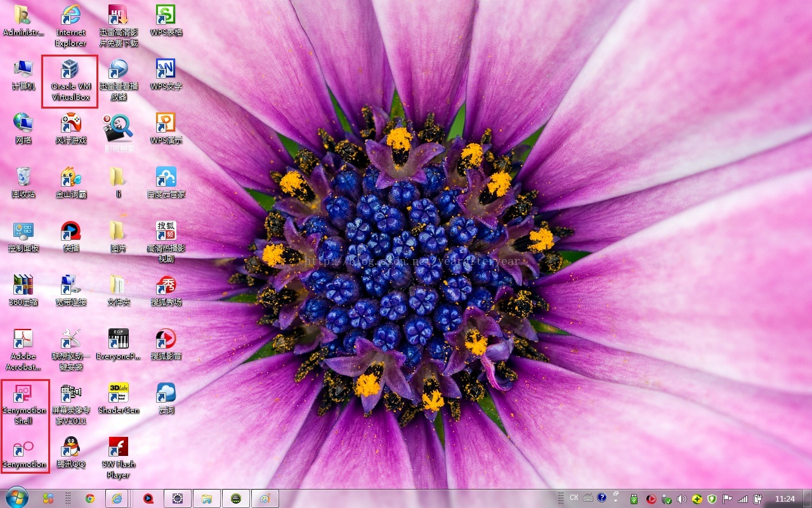Select the 迅雷看看播放器 desktop shortcut

(x=119, y=80)
